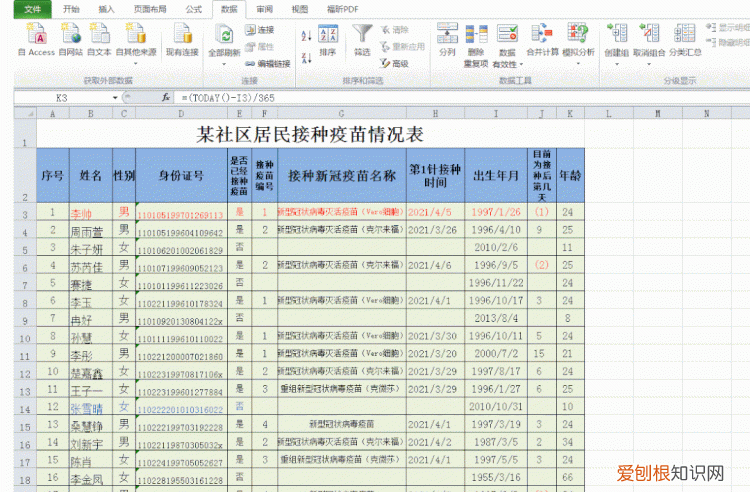Viewport: 750px width, 492px height.
Task: Switch to the 福昕PDF tab
Action: tap(342, 9)
